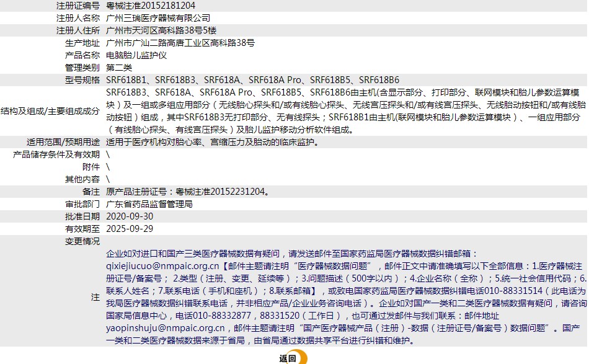589x364 pixels.
Task: Click the 管理类别 label
Action: click(x=82, y=68)
